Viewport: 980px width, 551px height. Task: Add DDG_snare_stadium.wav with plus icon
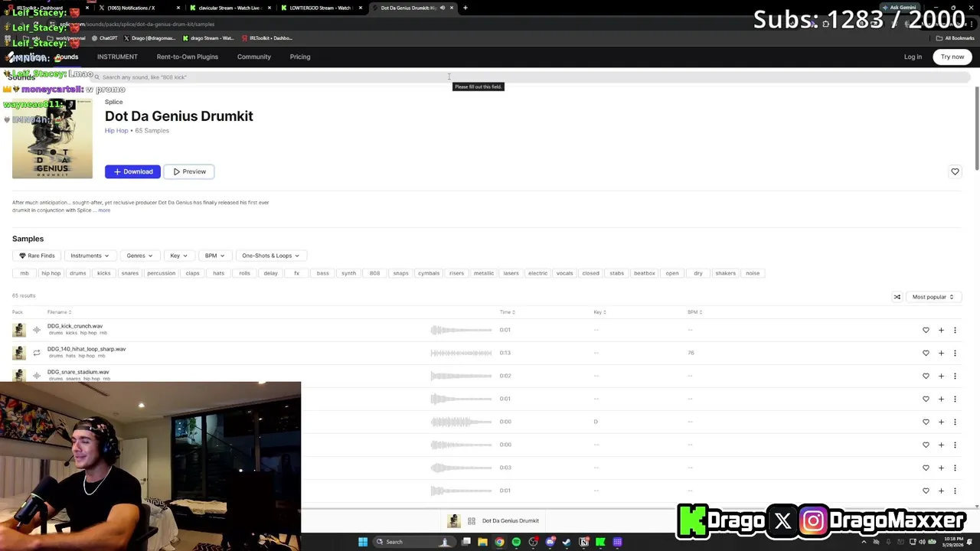(x=941, y=376)
